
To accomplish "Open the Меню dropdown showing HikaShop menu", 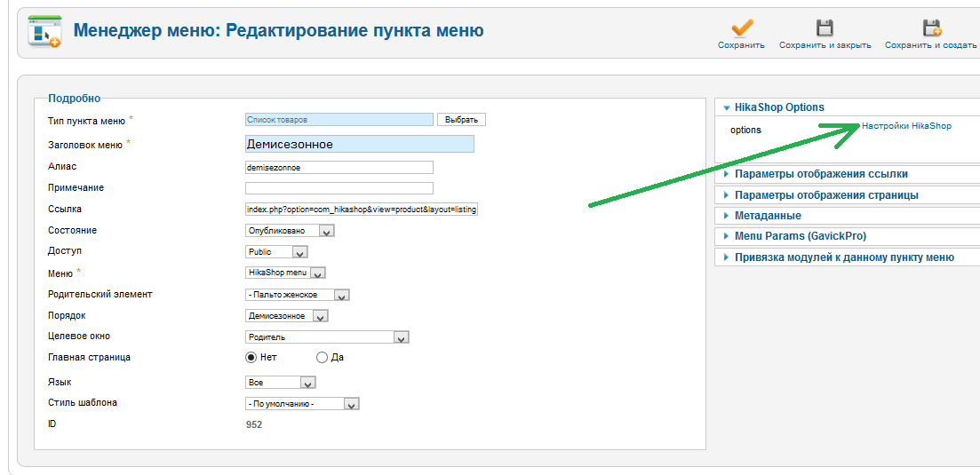I will pyautogui.click(x=285, y=273).
